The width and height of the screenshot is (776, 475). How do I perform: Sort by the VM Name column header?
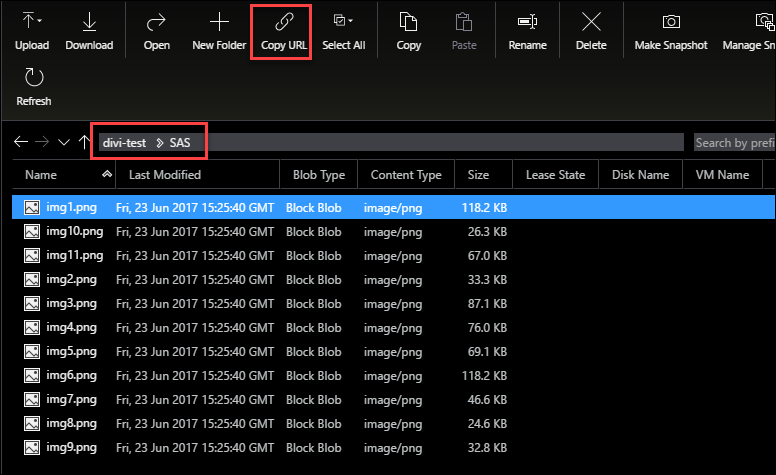(722, 175)
